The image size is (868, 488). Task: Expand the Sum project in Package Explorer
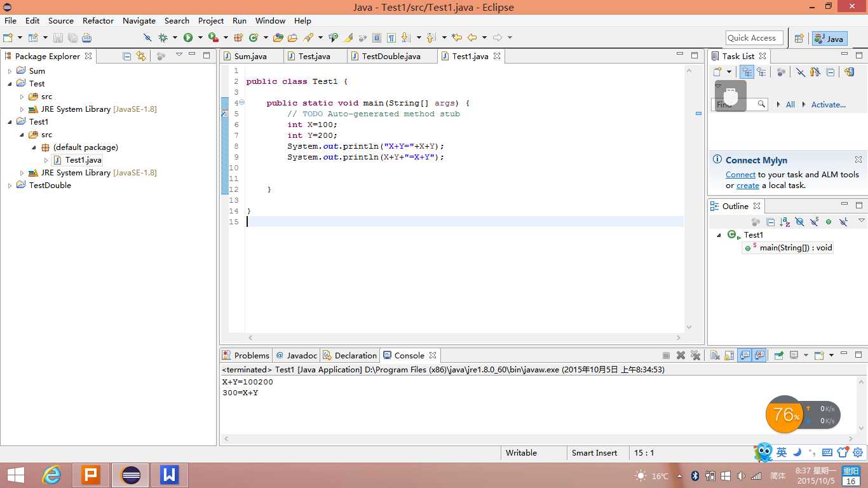(10, 71)
